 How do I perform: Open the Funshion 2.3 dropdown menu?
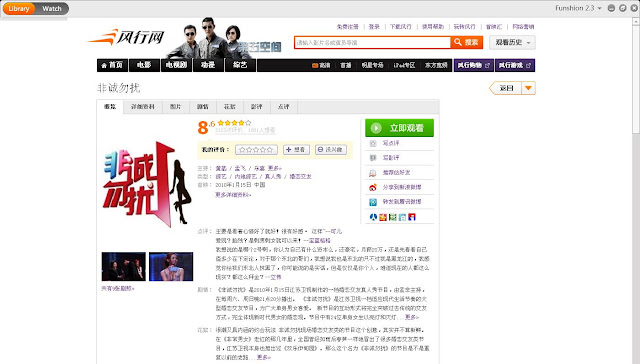578,8
